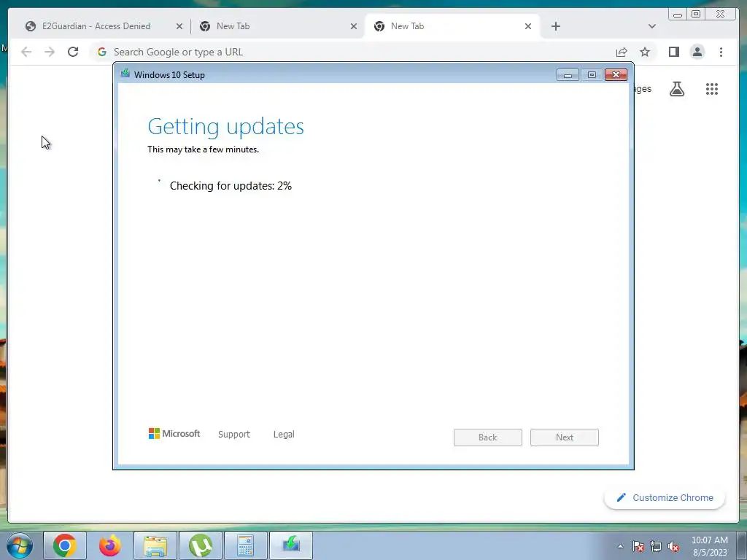This screenshot has height=560, width=747.
Task: Select Windows 10 Setup taskbar icon
Action: (291, 545)
